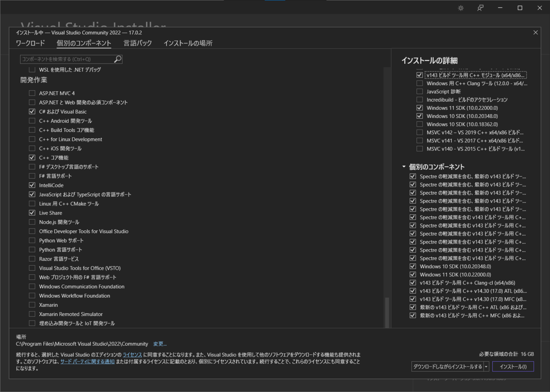Screen dimensions: 550x392
Task: Enable C++ Android 開発ツール checkbox
Action: (32, 121)
